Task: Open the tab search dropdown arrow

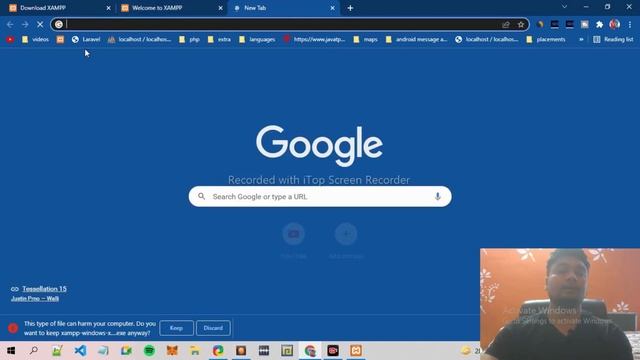Action: [x=564, y=7]
